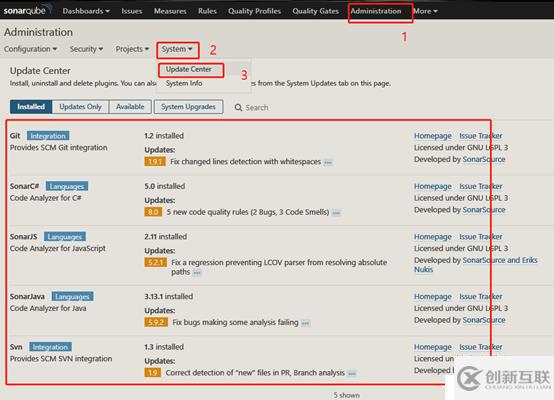Click the SonarC# 8.0 update version

(153, 212)
